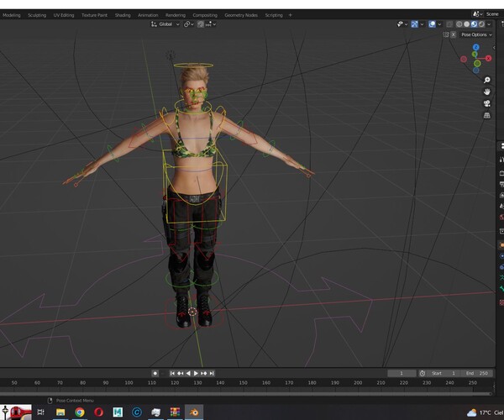Image resolution: width=504 pixels, height=420 pixels.
Task: Click the Start frame field
Action: (x=444, y=373)
